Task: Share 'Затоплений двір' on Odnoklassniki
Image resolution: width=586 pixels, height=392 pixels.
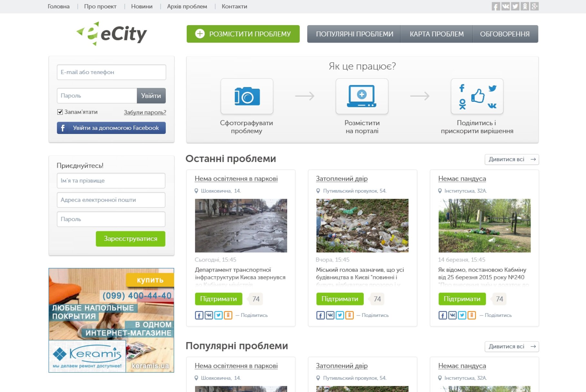Action: pos(349,315)
